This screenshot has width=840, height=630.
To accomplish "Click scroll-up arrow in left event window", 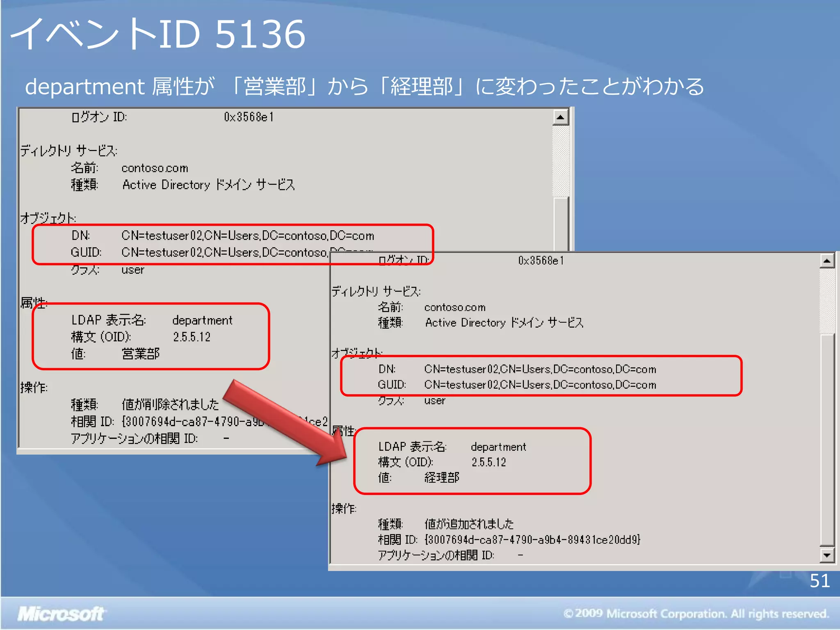I will (x=560, y=117).
